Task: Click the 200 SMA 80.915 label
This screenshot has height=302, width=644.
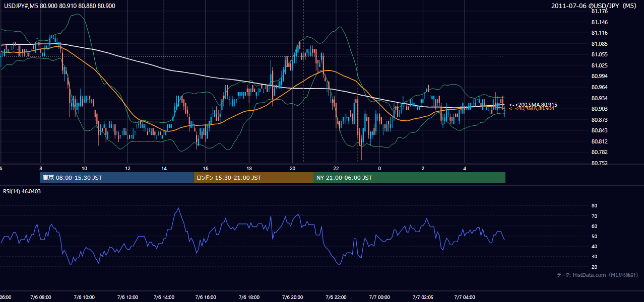Action: point(533,105)
